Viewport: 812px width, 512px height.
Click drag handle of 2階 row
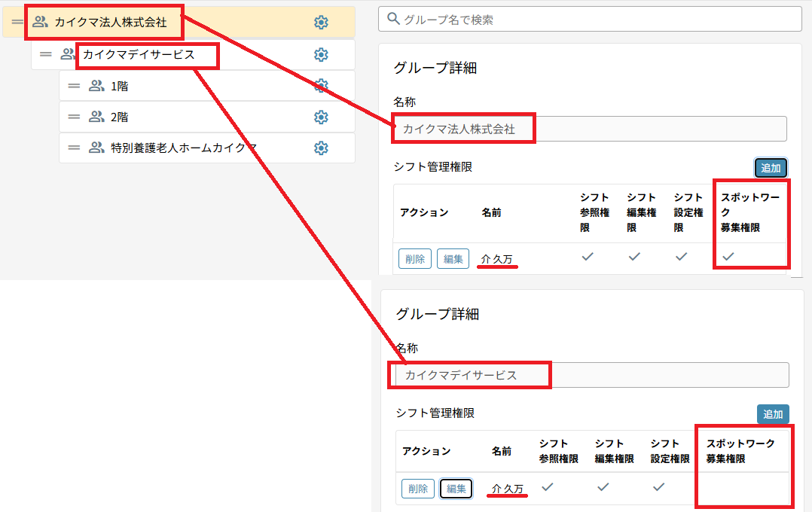point(74,117)
